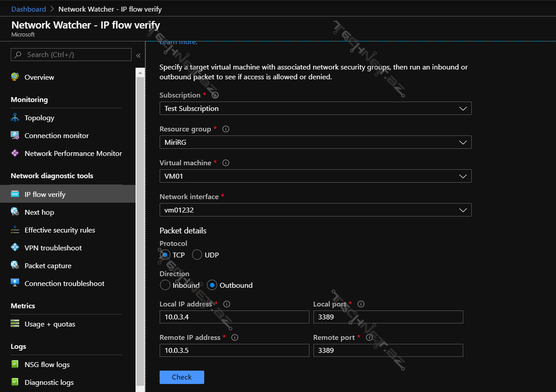The height and width of the screenshot is (392, 556).
Task: Select the TCP protocol radio button
Action: click(165, 255)
